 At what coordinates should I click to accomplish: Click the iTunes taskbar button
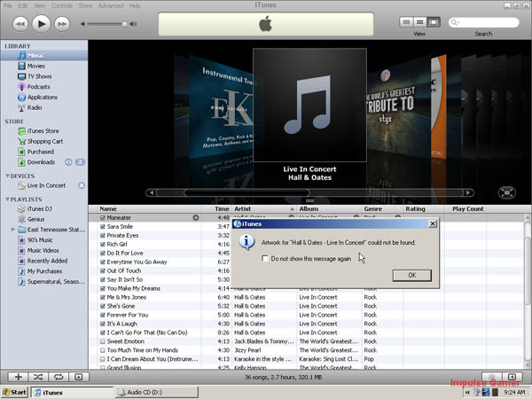click(x=72, y=392)
